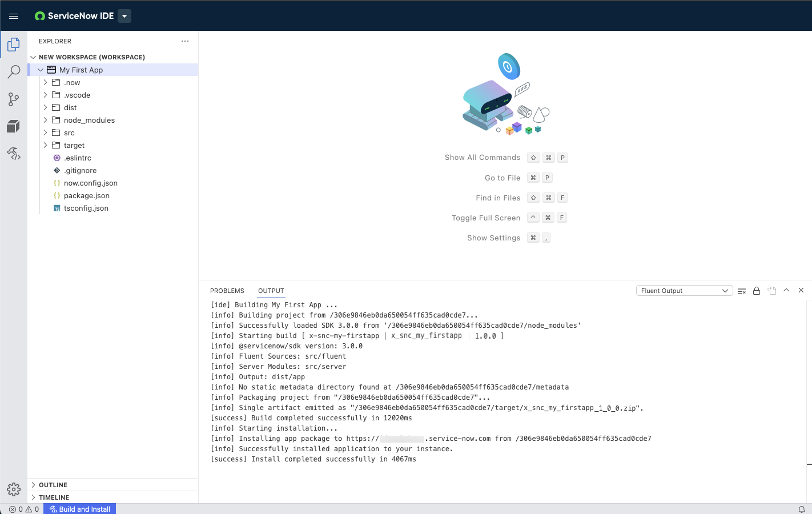Click the output line '@servicenow/sdk version: 3.0.0'
Image resolution: width=812 pixels, height=514 pixels.
tap(287, 346)
